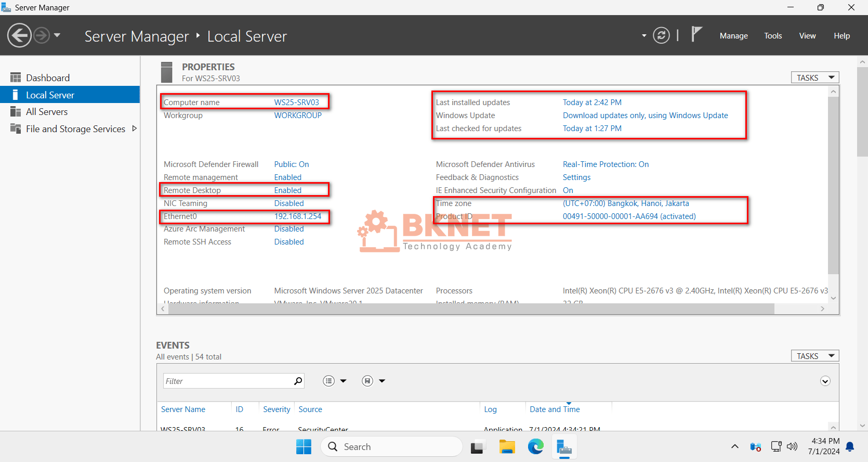868x462 pixels.
Task: Expand File and Storage Services arrow
Action: pyautogui.click(x=135, y=129)
